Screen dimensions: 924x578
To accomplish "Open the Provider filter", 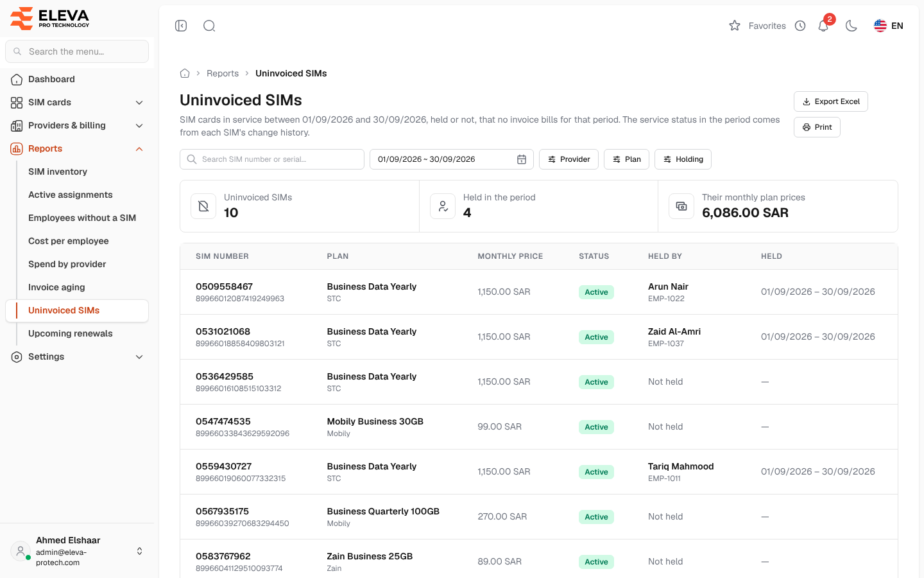I will (569, 159).
